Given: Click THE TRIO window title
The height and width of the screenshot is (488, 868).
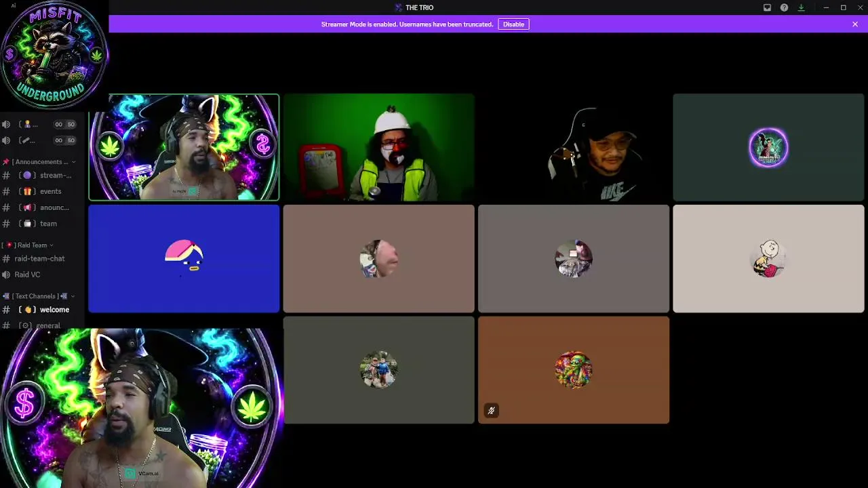Looking at the screenshot, I should 419,7.
